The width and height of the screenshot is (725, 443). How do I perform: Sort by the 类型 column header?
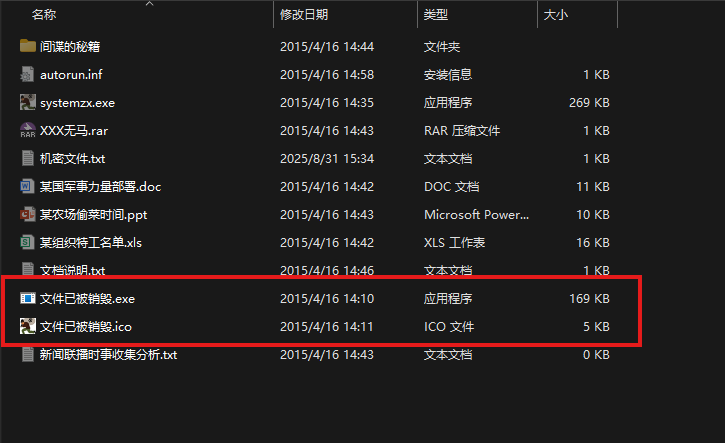(x=436, y=15)
